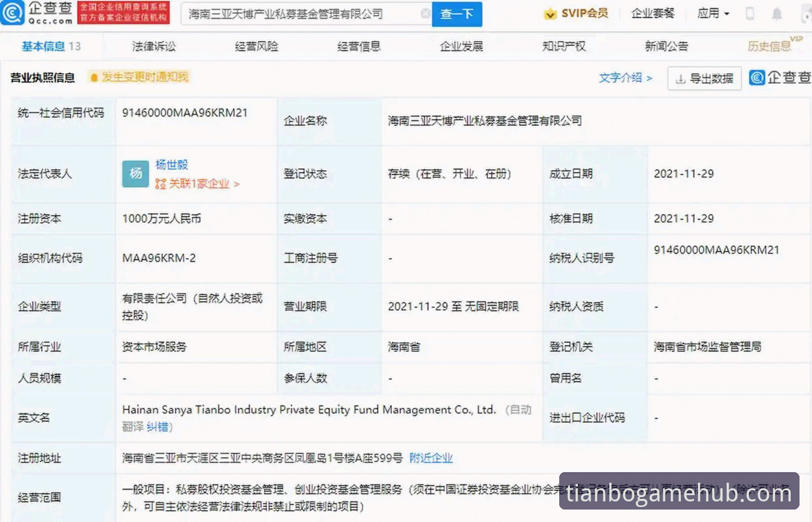Open SVIP会员 menu item
812x522 pixels.
click(575, 14)
